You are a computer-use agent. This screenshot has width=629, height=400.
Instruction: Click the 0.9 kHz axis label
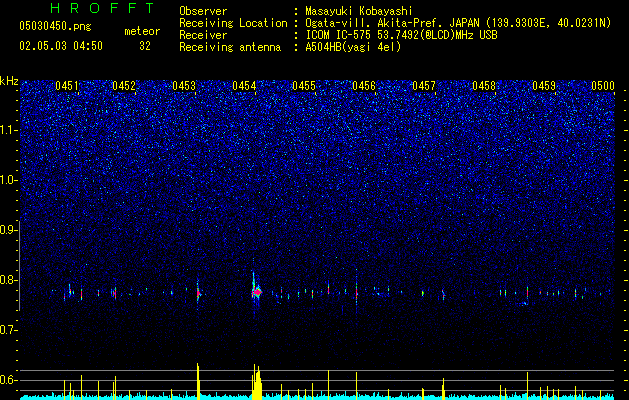click(x=9, y=230)
